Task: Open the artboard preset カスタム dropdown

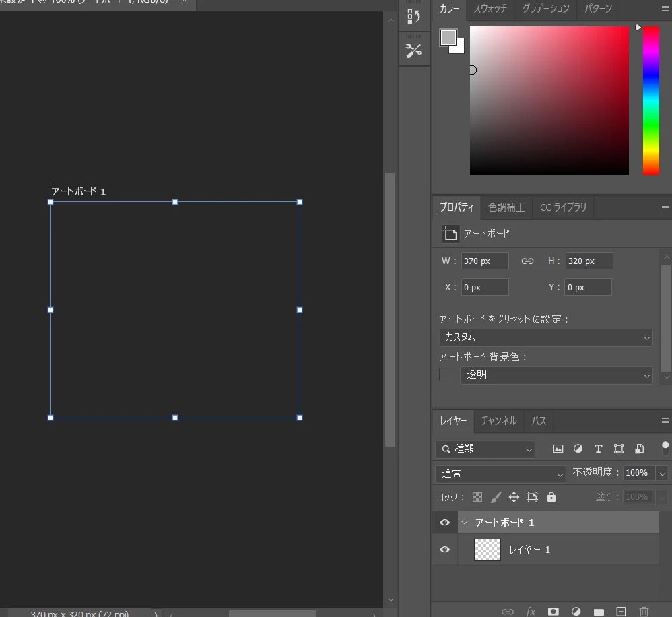Action: (546, 337)
